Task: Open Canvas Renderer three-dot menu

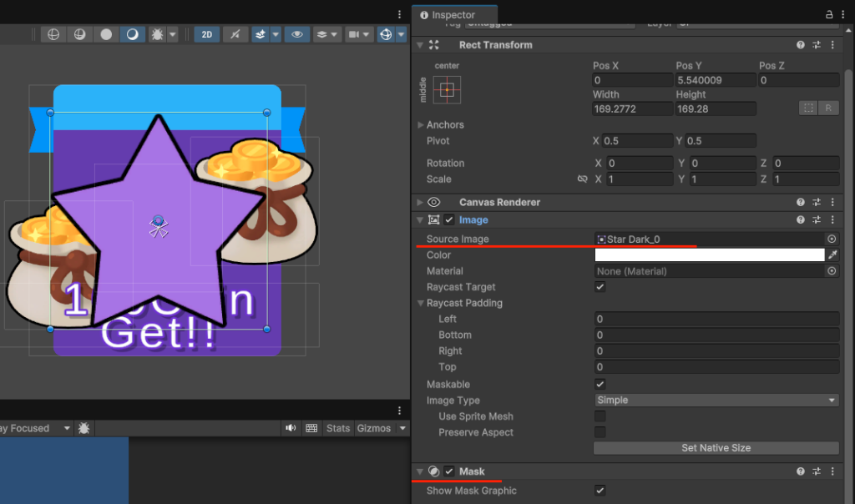Action: [x=832, y=202]
